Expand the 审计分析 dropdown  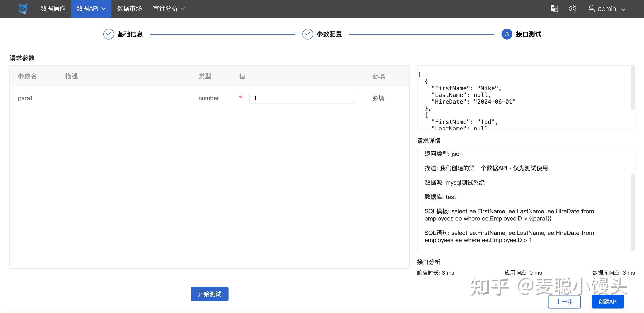(x=169, y=9)
